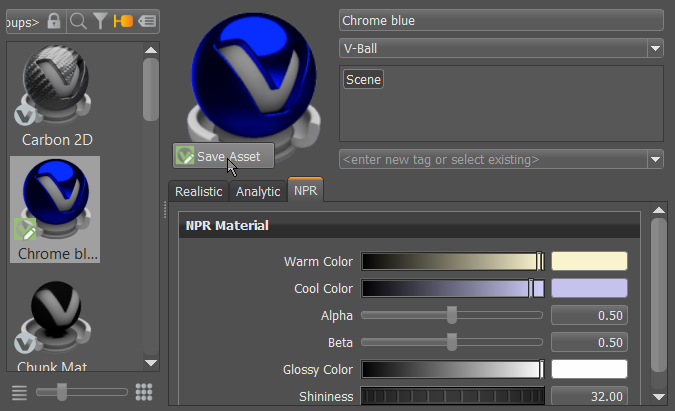The height and width of the screenshot is (411, 675).
Task: Click the material list scrollbar thumb
Action: point(151,90)
